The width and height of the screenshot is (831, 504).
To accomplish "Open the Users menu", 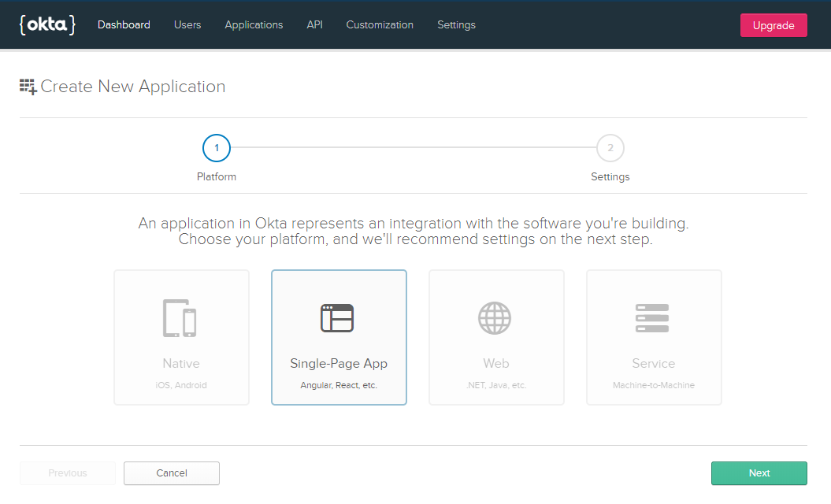I will pos(187,24).
